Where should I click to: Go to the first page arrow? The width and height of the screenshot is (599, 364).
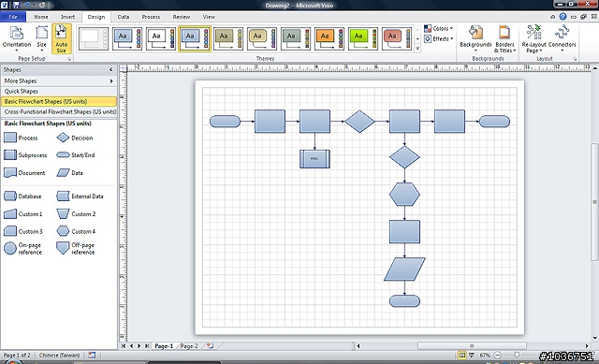[x=124, y=346]
